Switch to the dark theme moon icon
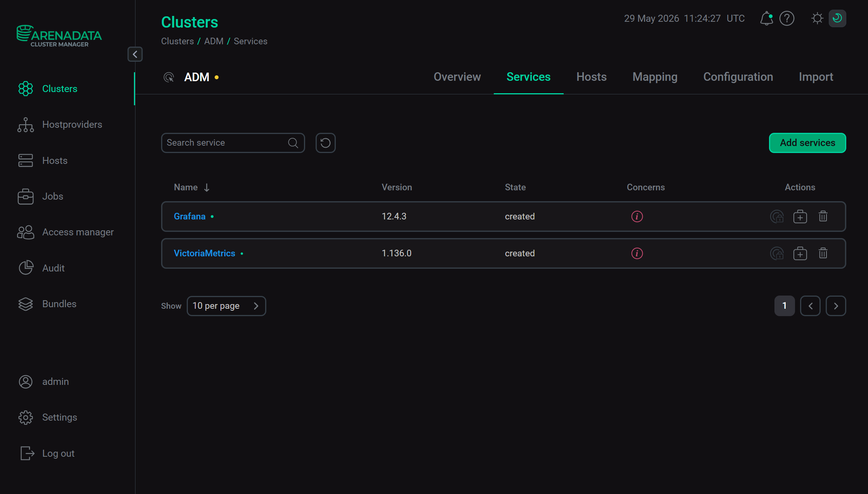 (837, 18)
